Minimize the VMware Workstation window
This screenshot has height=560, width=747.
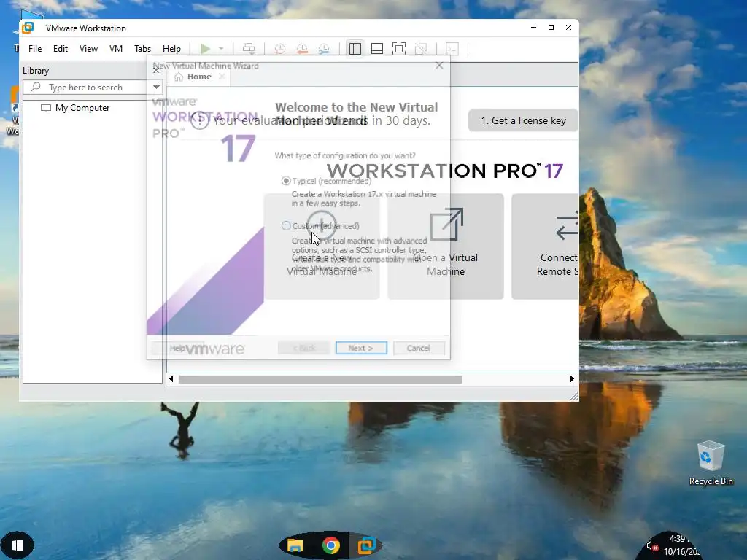533,28
